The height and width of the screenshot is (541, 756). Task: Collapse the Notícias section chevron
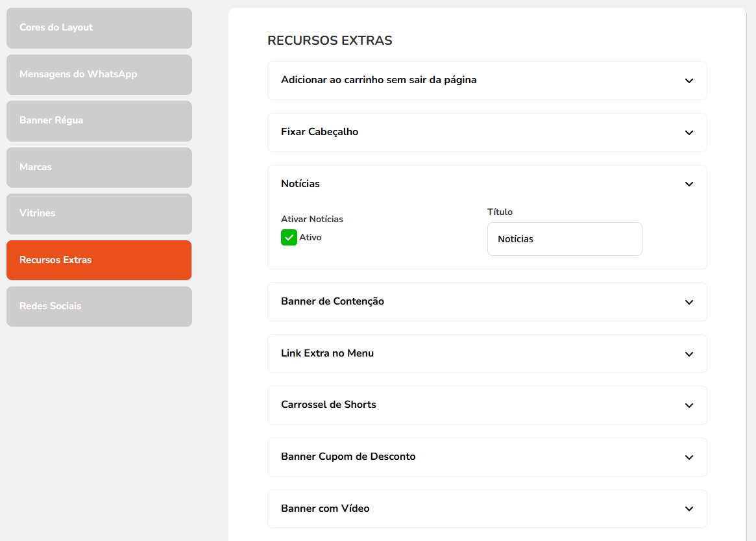point(689,184)
